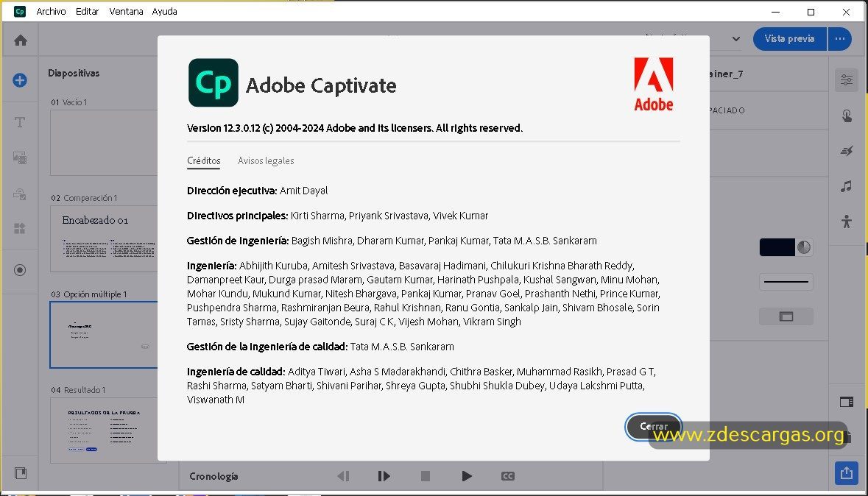Viewport: 868px width, 496px height.
Task: Open the Audio music note icon
Action: [847, 186]
